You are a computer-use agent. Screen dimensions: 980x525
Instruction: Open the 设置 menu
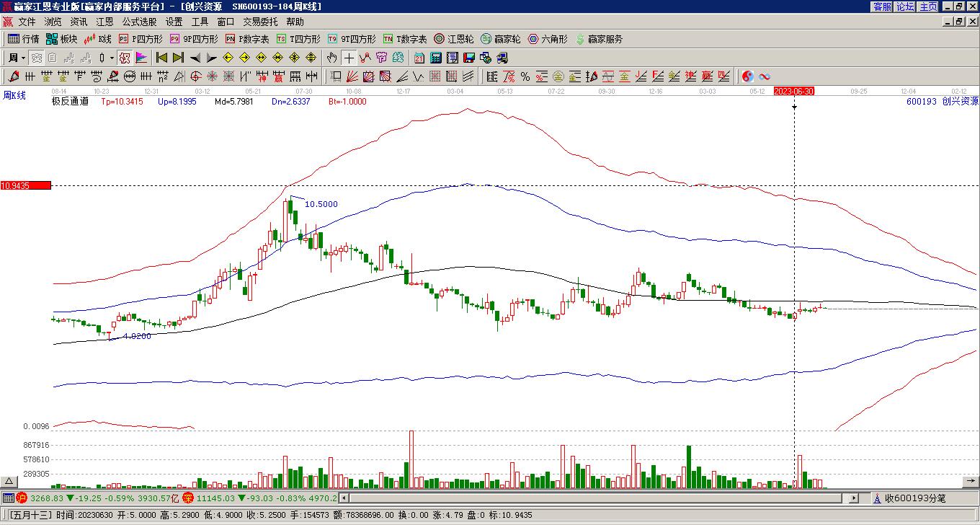click(174, 22)
